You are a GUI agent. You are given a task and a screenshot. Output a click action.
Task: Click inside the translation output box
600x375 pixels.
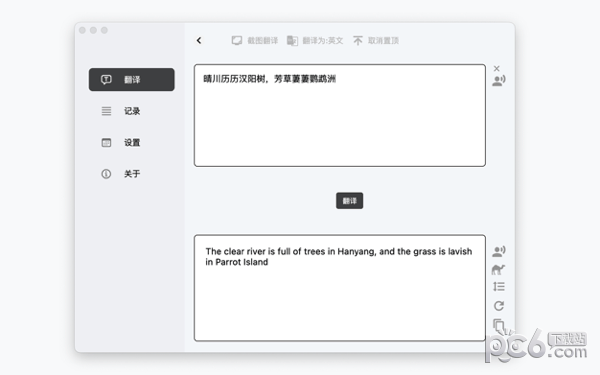[x=340, y=288]
